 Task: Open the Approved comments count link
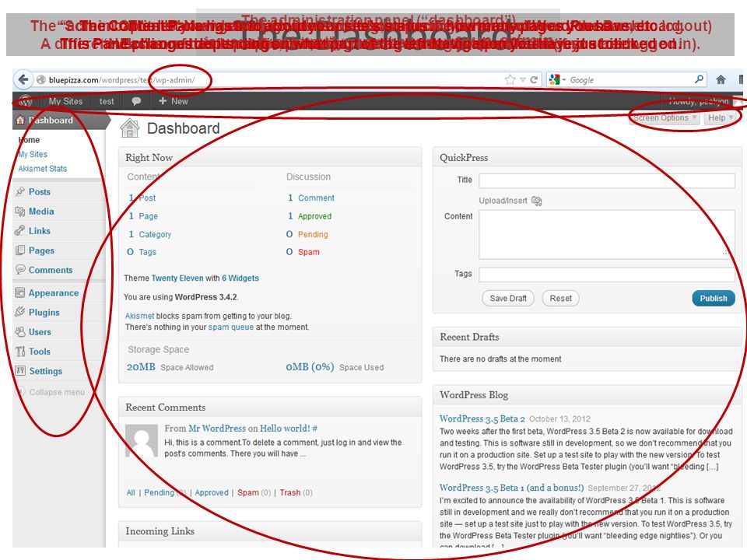tap(310, 216)
